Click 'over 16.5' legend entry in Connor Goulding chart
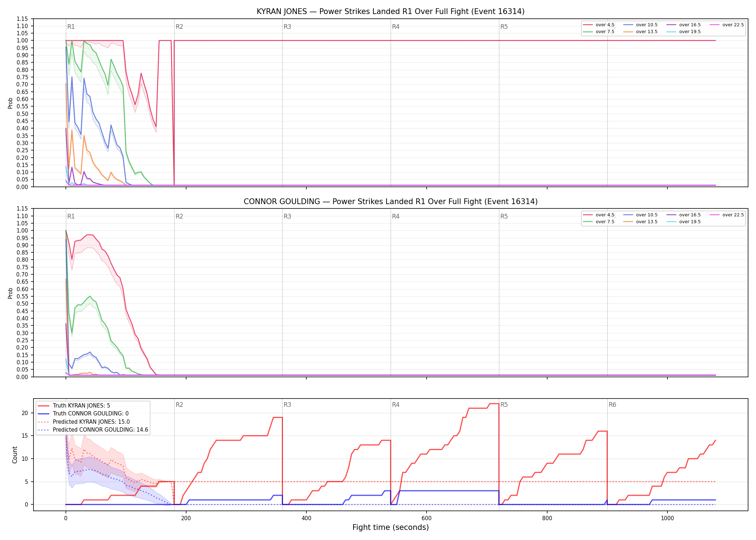The height and width of the screenshot is (540, 756). point(684,215)
